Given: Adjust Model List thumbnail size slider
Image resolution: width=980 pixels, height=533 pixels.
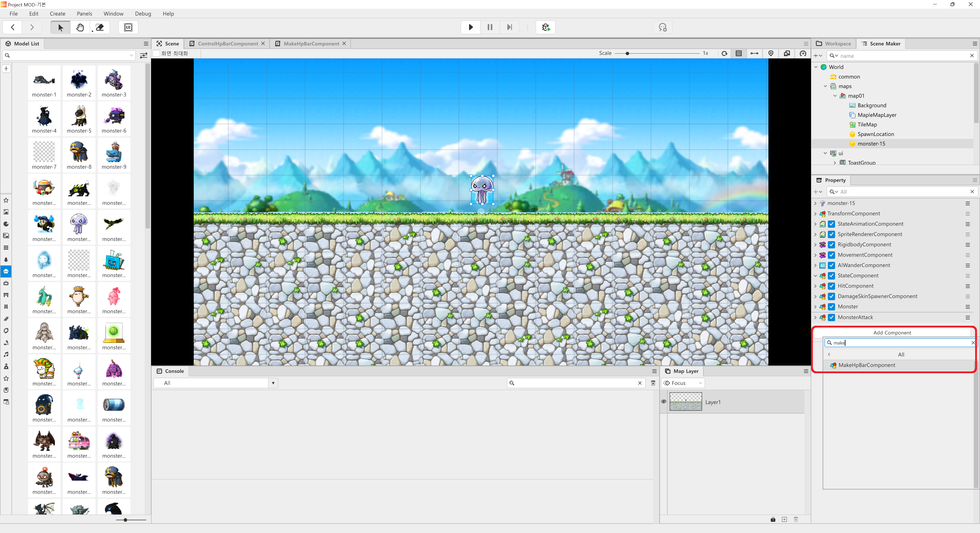Looking at the screenshot, I should click(x=125, y=520).
